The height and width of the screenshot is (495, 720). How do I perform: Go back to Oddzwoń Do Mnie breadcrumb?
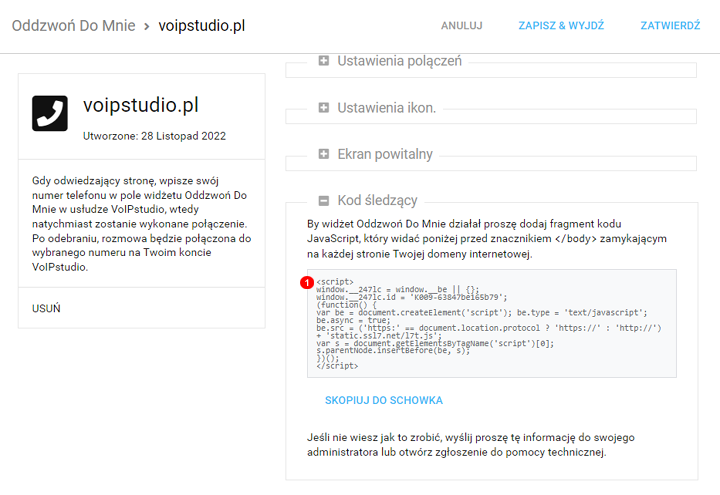(x=72, y=25)
